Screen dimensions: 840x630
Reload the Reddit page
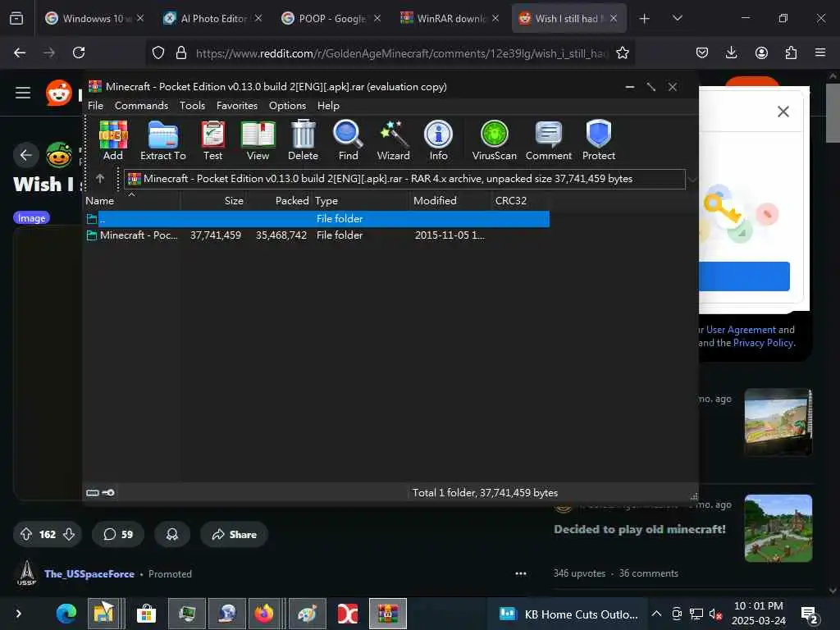[79, 52]
